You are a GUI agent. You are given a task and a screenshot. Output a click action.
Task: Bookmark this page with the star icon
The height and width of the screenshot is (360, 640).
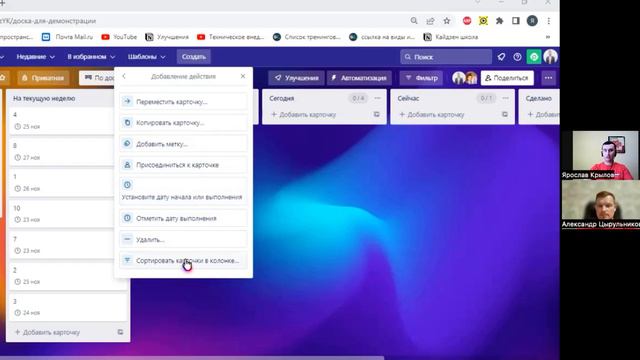(447, 21)
